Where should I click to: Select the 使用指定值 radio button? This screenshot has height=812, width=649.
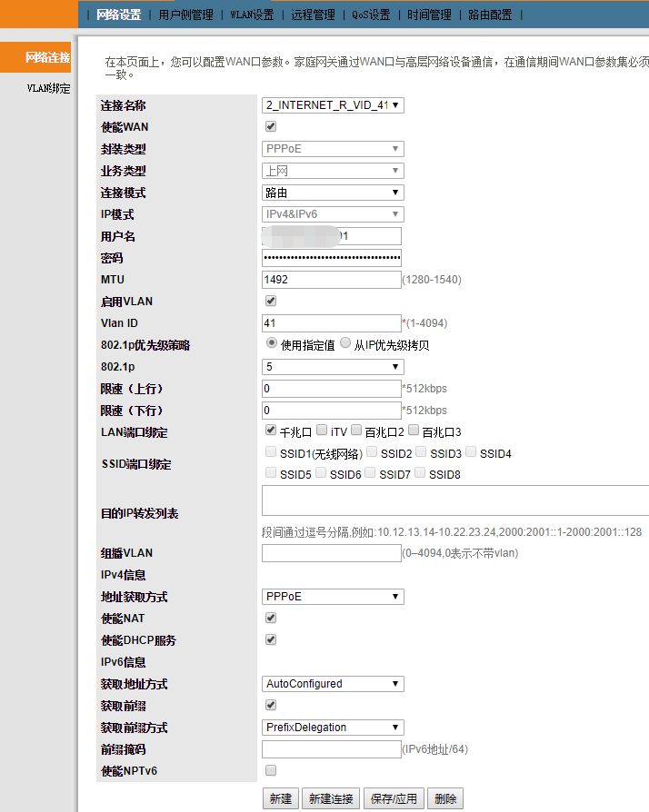click(x=272, y=342)
